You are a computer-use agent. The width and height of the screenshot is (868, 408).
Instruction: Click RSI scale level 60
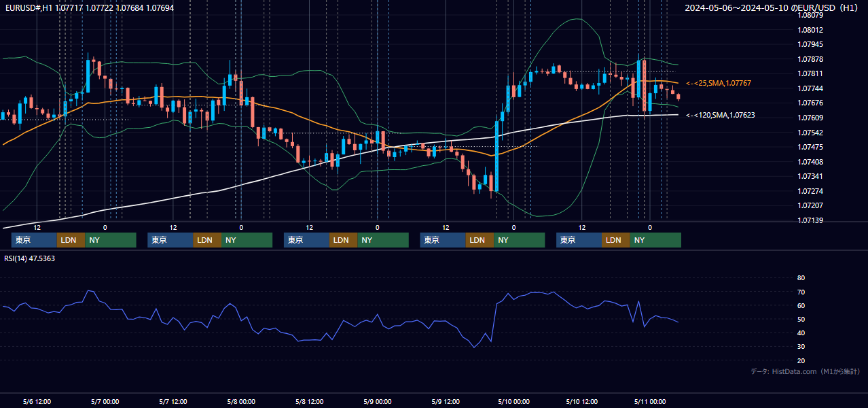(x=801, y=305)
